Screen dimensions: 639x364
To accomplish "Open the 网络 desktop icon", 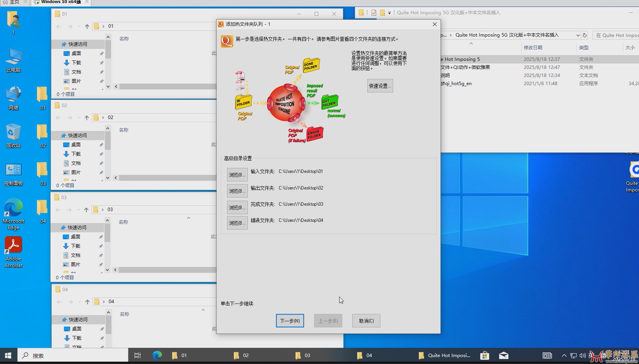I will [14, 99].
